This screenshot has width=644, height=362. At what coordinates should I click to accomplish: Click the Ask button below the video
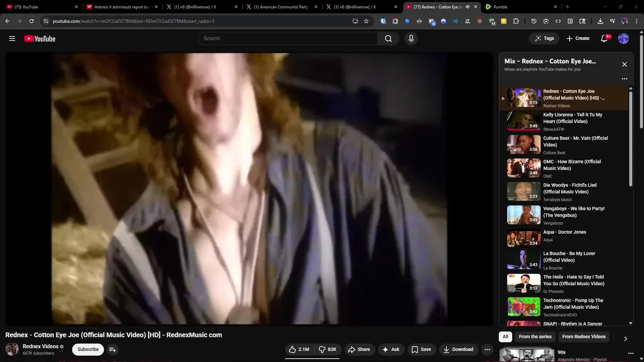390,349
